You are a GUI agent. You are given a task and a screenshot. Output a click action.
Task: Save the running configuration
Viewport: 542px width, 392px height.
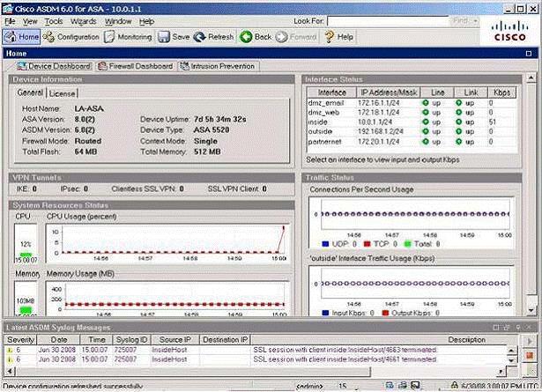pos(174,37)
